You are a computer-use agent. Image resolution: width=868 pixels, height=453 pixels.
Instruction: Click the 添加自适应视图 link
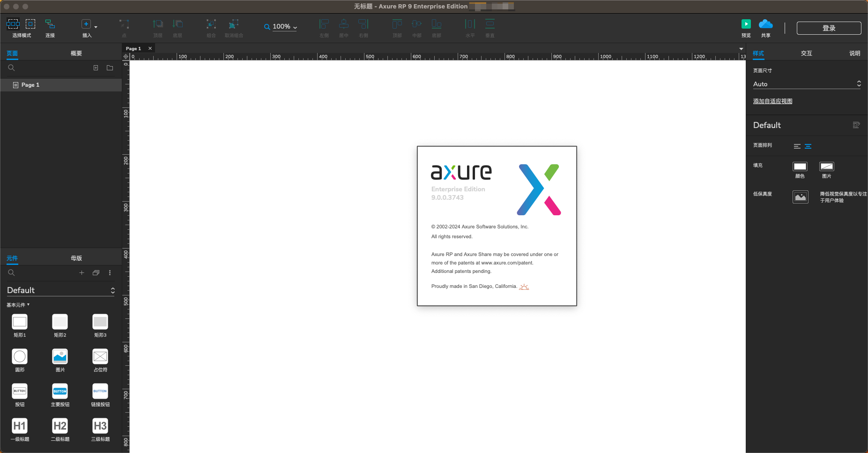pyautogui.click(x=773, y=101)
